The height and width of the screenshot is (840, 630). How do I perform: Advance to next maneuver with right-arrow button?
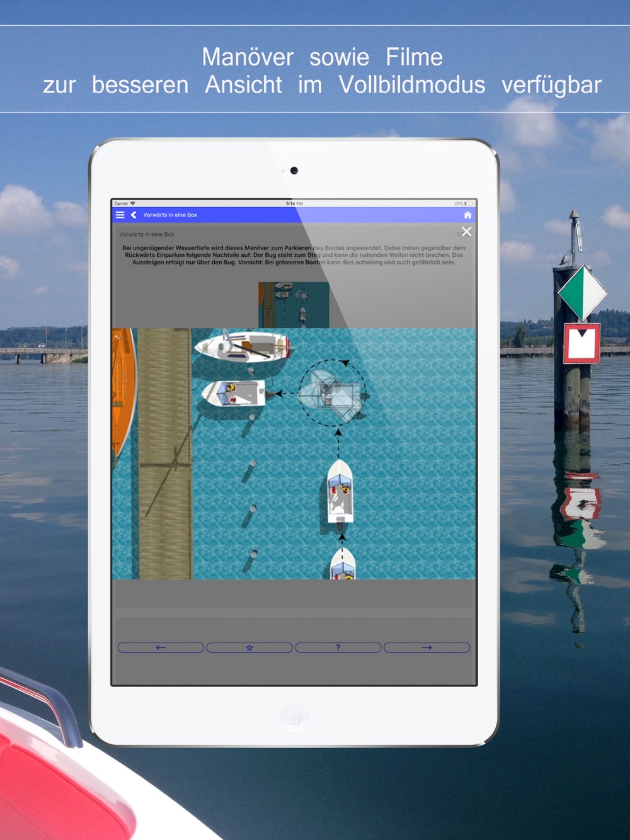[427, 647]
